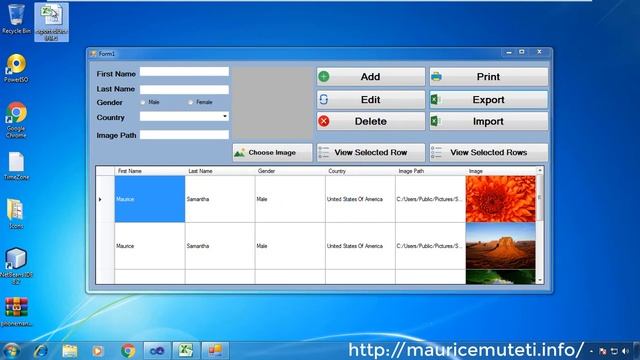This screenshot has height=360, width=640.
Task: Click Show Desktop at the taskbar edge
Action: coord(637,351)
